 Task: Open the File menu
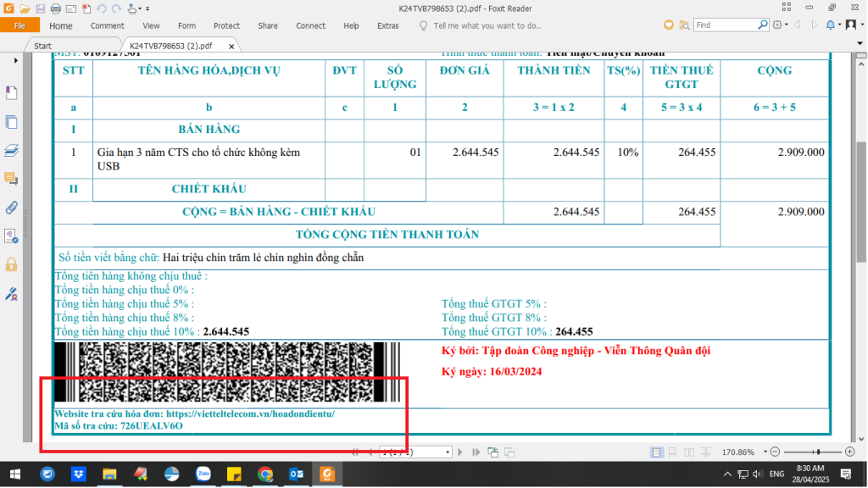click(20, 25)
